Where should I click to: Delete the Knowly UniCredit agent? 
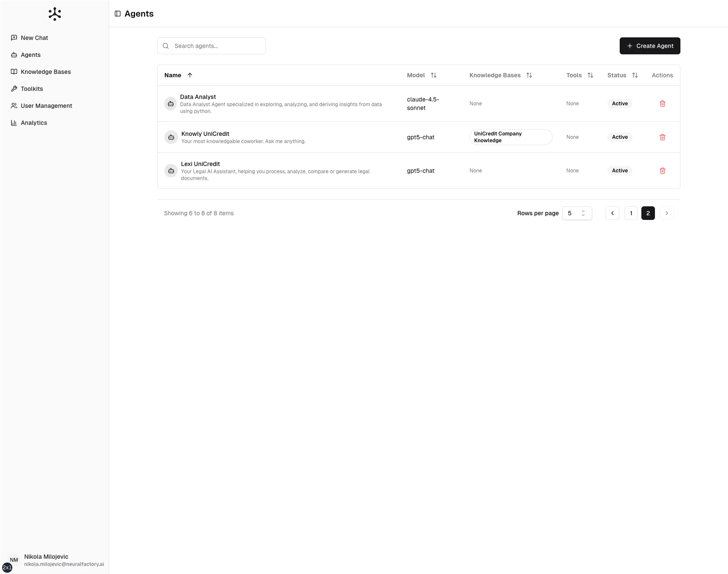click(x=662, y=137)
